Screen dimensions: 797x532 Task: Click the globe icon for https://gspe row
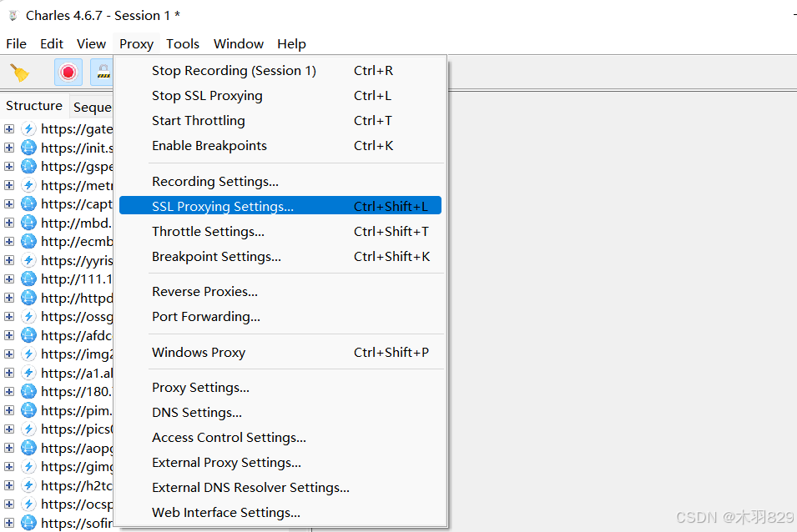tap(29, 167)
